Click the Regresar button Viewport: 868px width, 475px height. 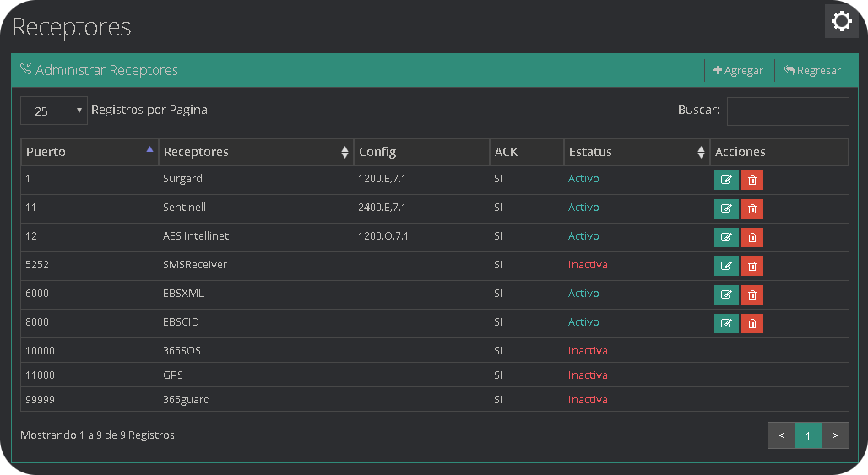tap(811, 71)
